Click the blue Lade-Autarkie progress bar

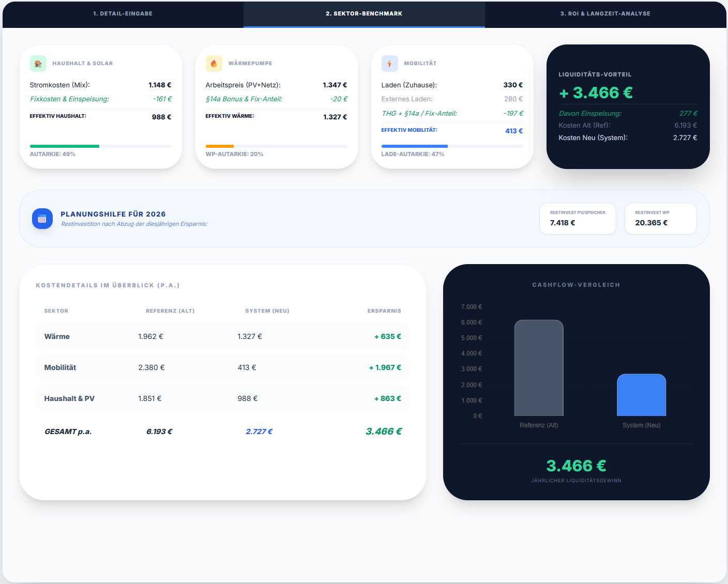pos(414,146)
